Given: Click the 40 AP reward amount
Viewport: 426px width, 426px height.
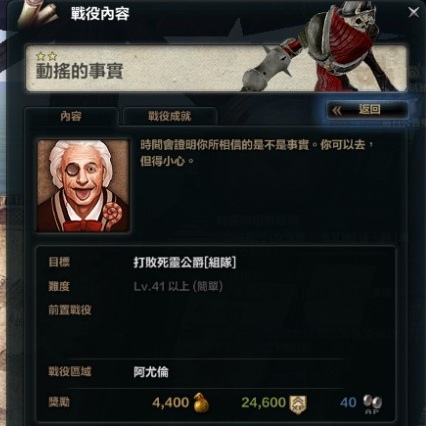Looking at the screenshot, I should pyautogui.click(x=348, y=403).
